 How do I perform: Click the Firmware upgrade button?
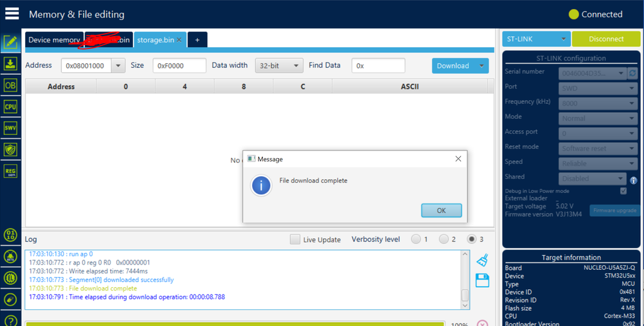tap(615, 210)
